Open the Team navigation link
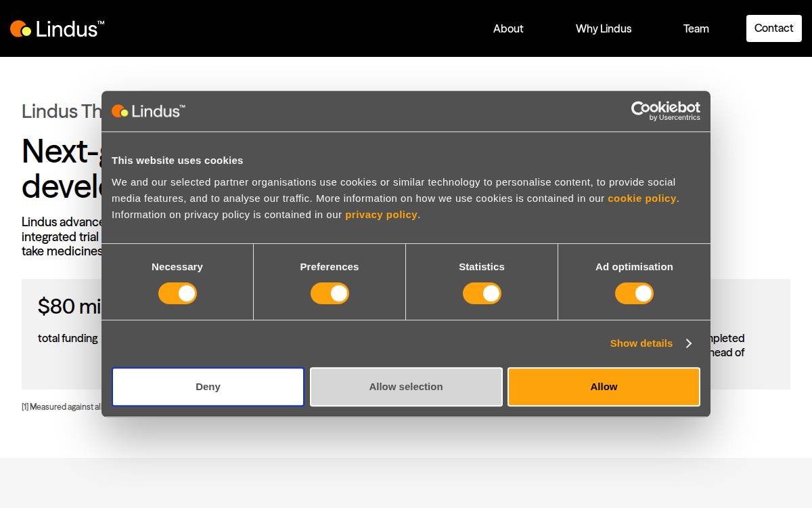 (x=696, y=28)
